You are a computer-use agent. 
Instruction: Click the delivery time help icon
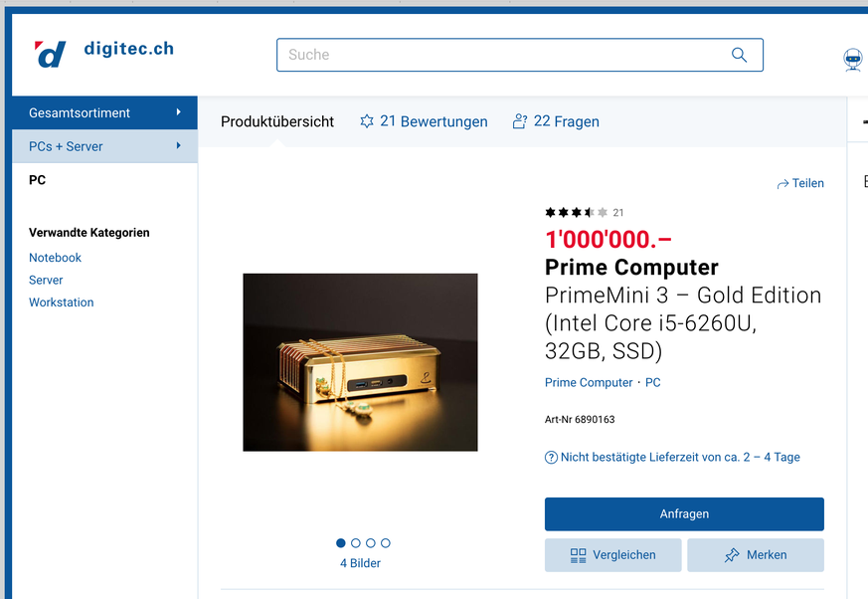click(551, 458)
